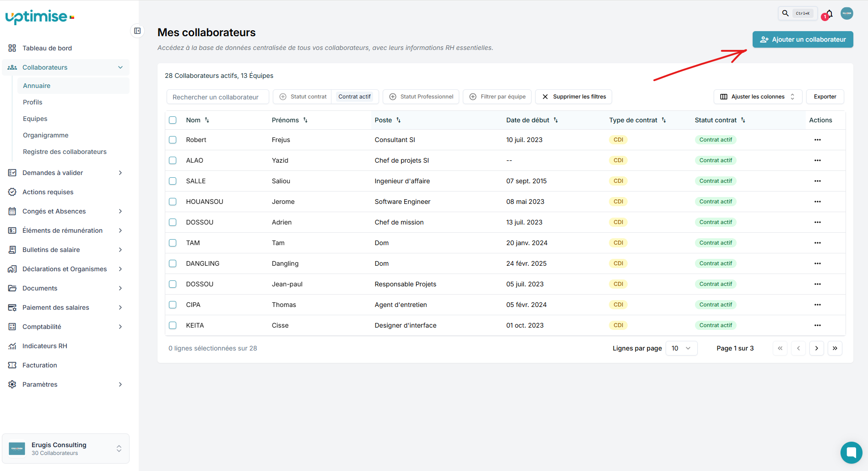Open actions menu for ALAO Yazid
Image resolution: width=868 pixels, height=471 pixels.
[818, 160]
